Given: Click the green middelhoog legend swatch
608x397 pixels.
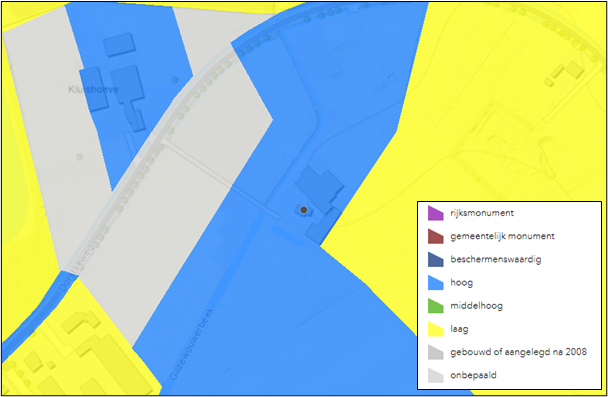Looking at the screenshot, I should point(435,306).
